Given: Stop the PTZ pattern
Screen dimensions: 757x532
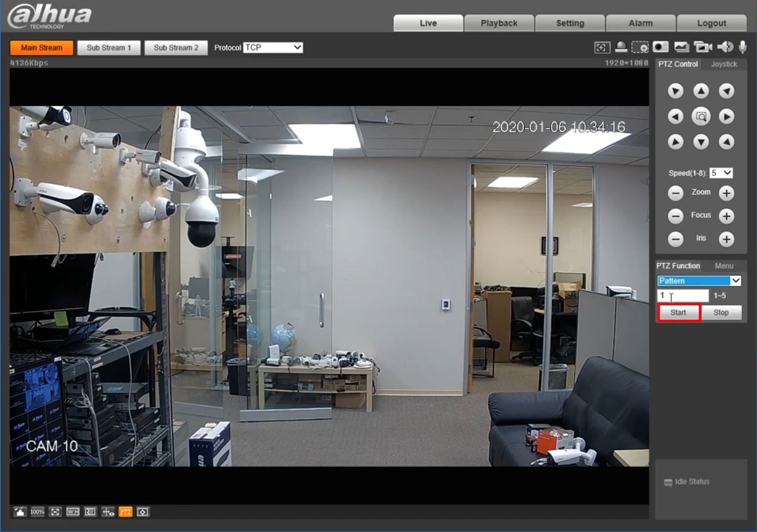Looking at the screenshot, I should tap(721, 312).
